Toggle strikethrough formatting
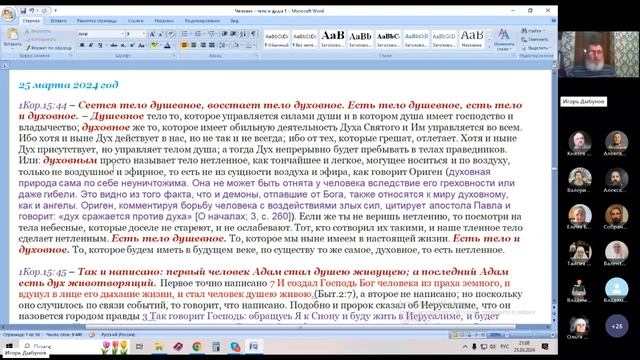Viewport: 640px width, 360px height. coord(114,45)
